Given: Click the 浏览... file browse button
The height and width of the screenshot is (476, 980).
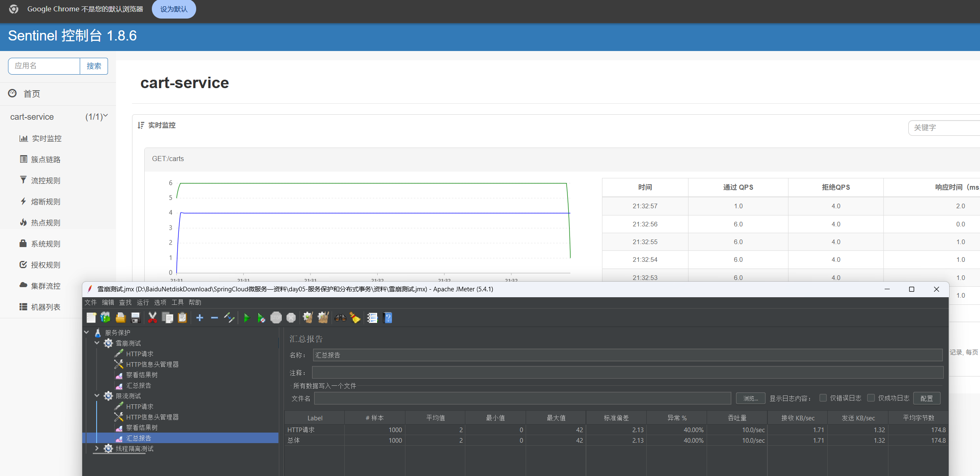Looking at the screenshot, I should (x=751, y=398).
